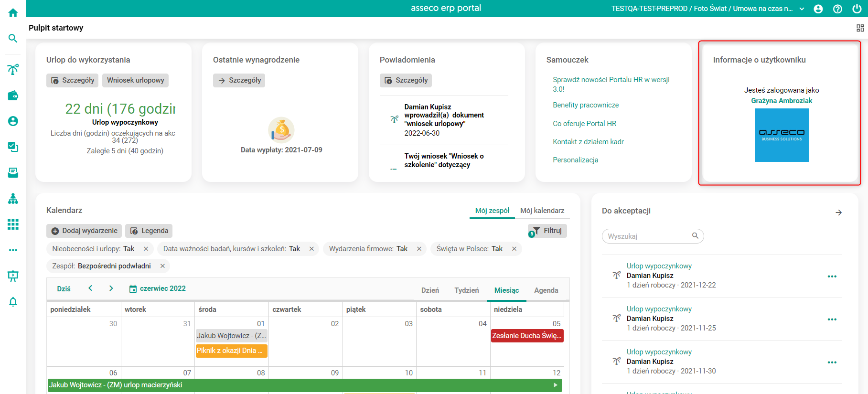The width and height of the screenshot is (868, 394).
Task: Open the orange Piknik z okazji Dnia event
Action: pyautogui.click(x=231, y=351)
